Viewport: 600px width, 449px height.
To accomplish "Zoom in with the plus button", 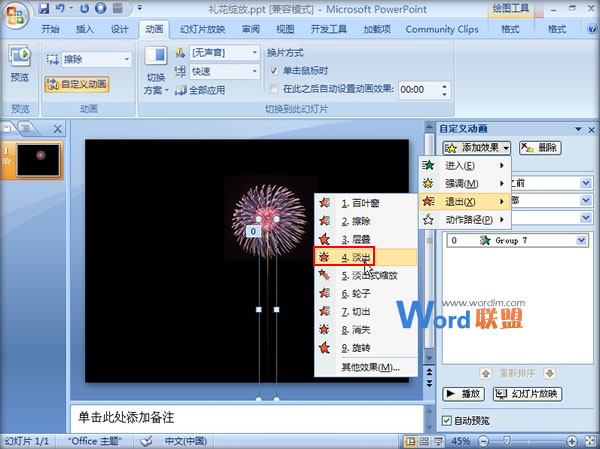I will 572,441.
